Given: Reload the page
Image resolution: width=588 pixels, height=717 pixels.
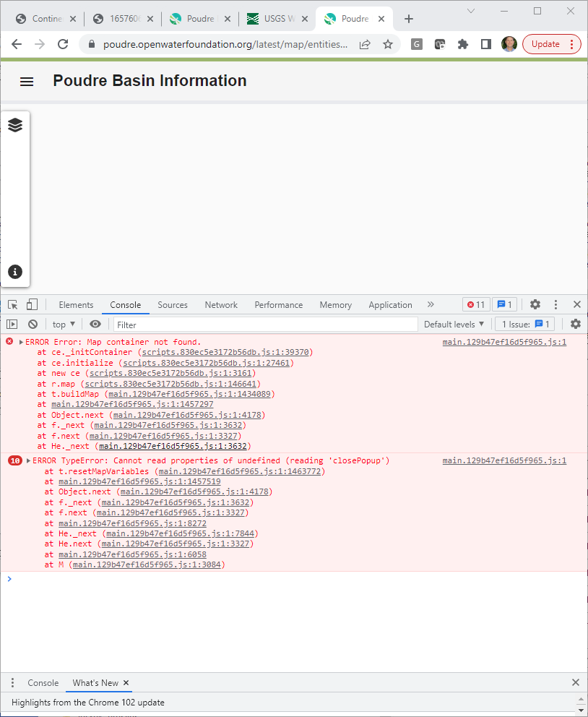Looking at the screenshot, I should coord(63,44).
